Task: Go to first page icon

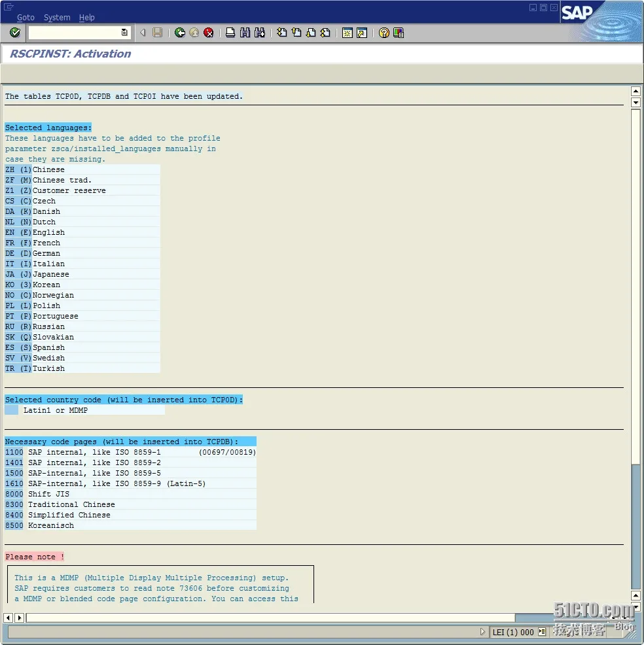Action: click(x=282, y=33)
